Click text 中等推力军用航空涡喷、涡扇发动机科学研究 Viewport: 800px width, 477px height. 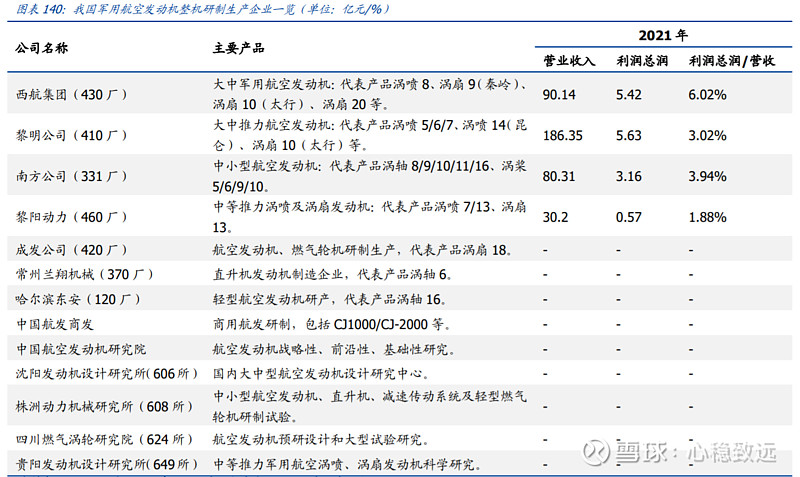coord(347,464)
